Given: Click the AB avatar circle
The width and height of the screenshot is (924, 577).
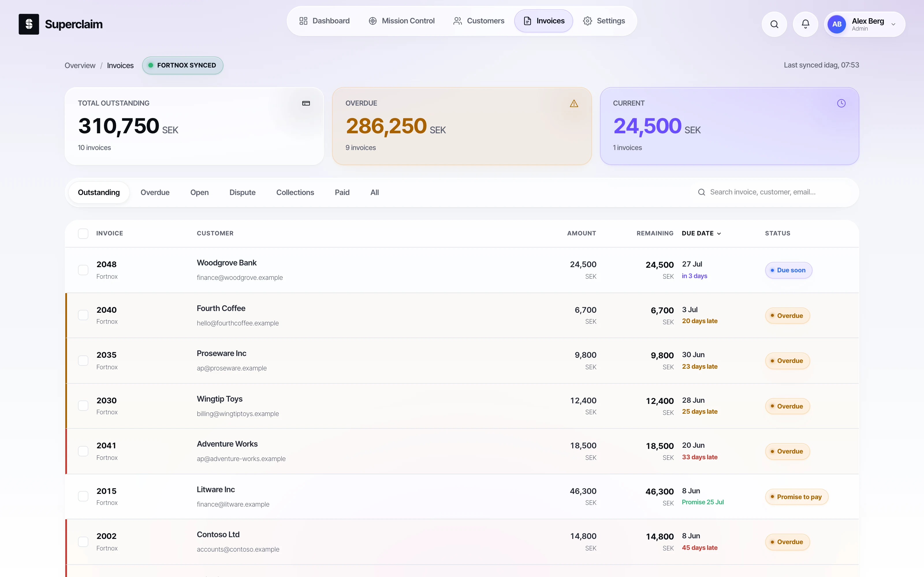Looking at the screenshot, I should tap(837, 24).
